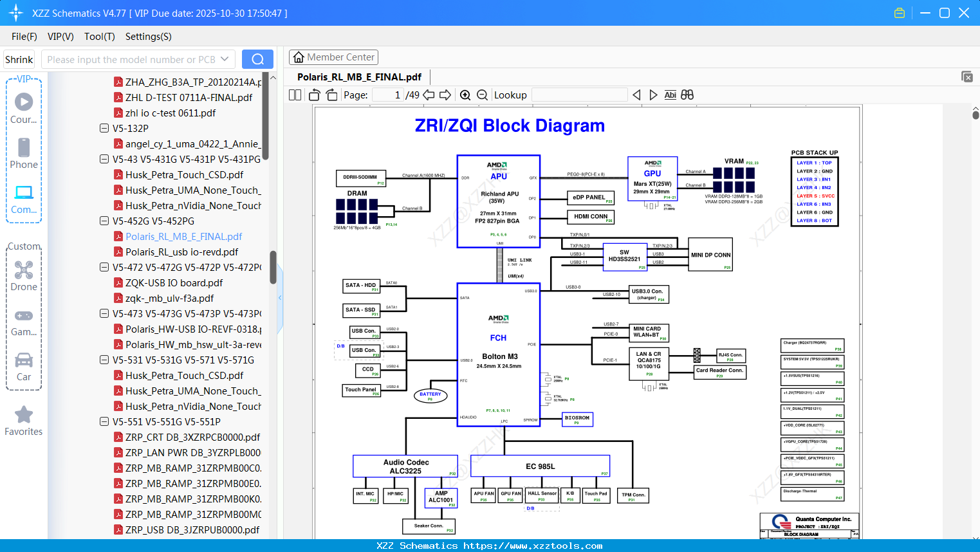Screen dimensions: 980x552
Task: Click the model number or PCB input field
Action: coord(132,59)
